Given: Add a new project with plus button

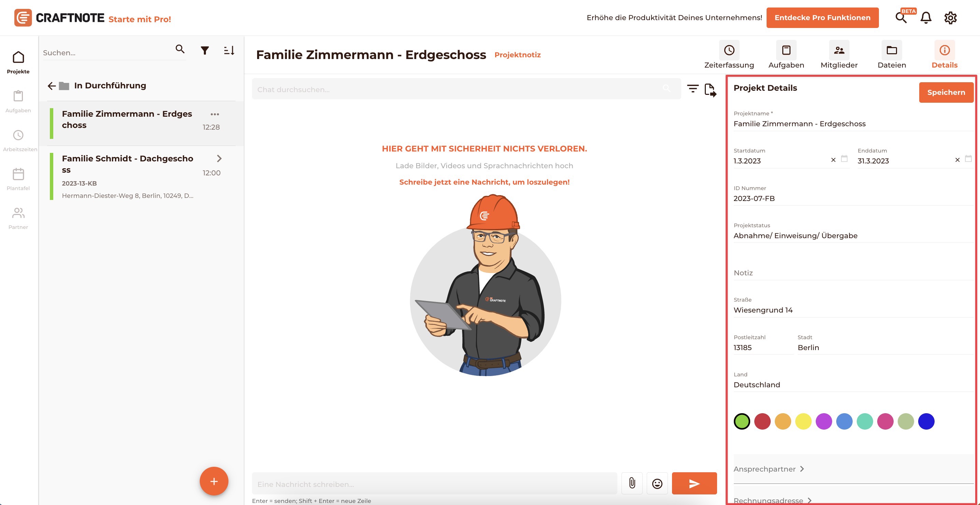Looking at the screenshot, I should [x=214, y=481].
